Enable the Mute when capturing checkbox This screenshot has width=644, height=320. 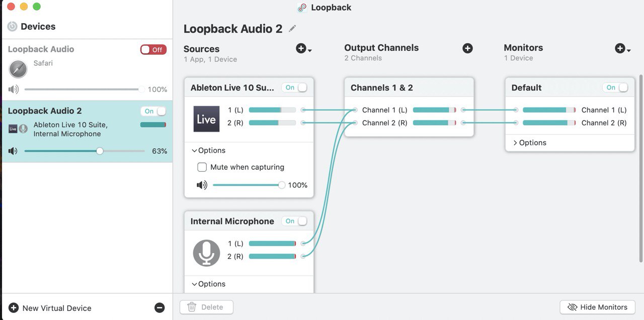tap(202, 167)
